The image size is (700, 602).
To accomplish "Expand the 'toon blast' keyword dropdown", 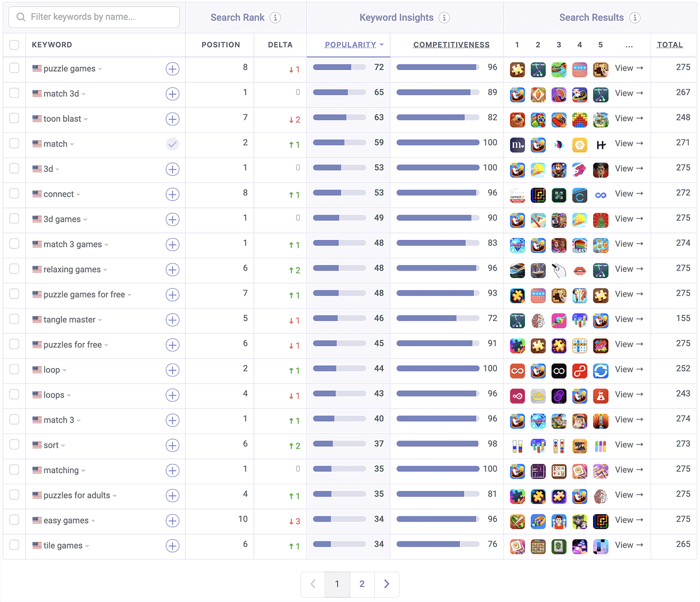I will pos(86,119).
